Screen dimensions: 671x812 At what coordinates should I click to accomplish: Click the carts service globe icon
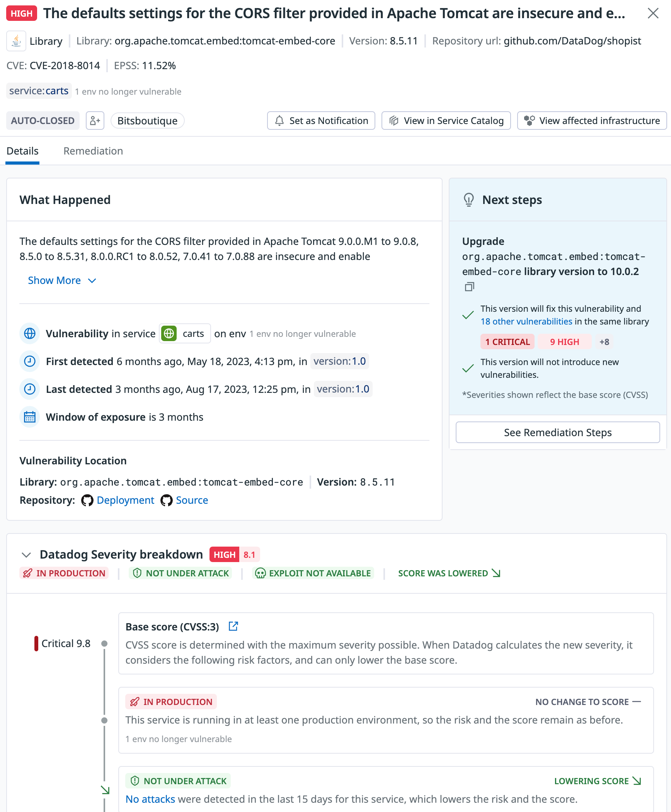pyautogui.click(x=169, y=333)
